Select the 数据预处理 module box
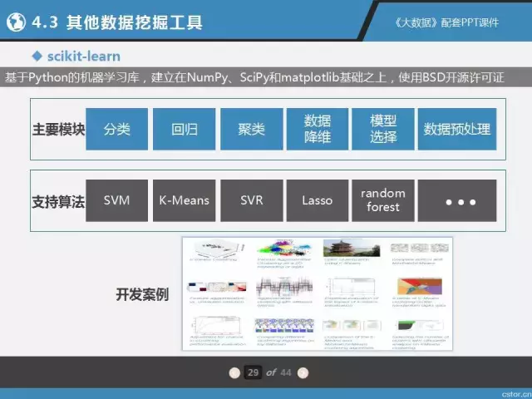 457,130
